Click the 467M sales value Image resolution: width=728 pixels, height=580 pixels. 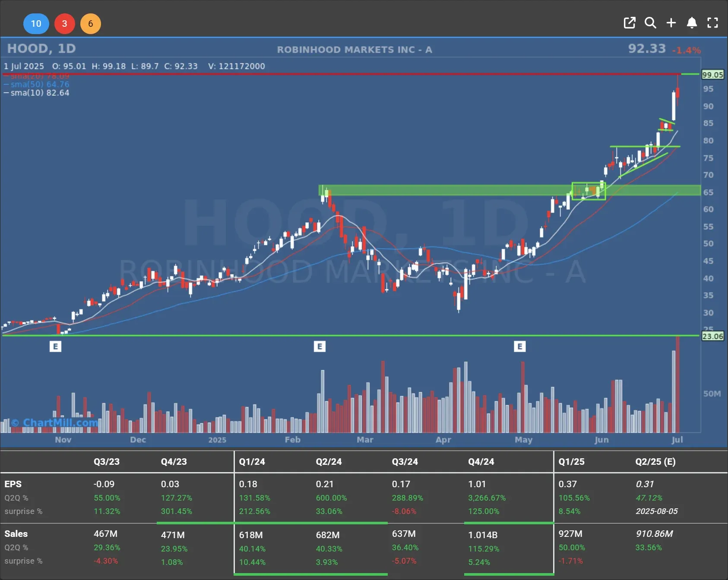[x=106, y=534]
